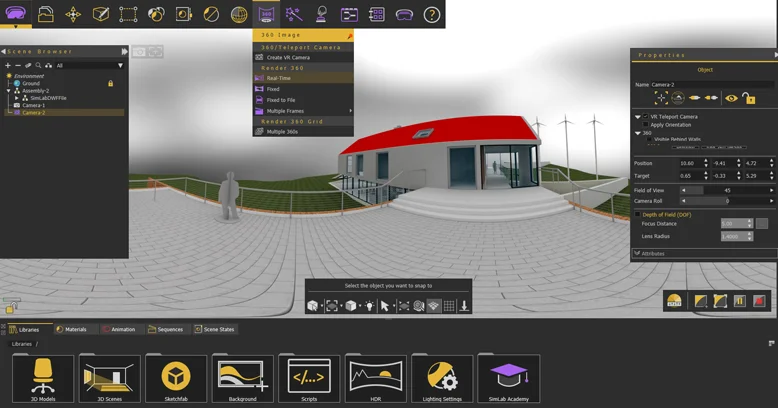The width and height of the screenshot is (778, 408).
Task: Click the open file folder icon
Action: pyautogui.click(x=46, y=14)
